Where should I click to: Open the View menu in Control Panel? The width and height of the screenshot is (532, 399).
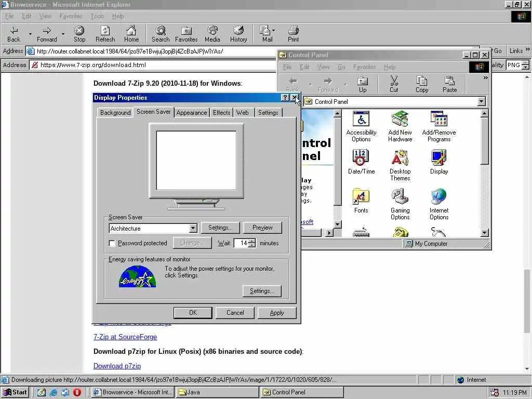coord(323,67)
